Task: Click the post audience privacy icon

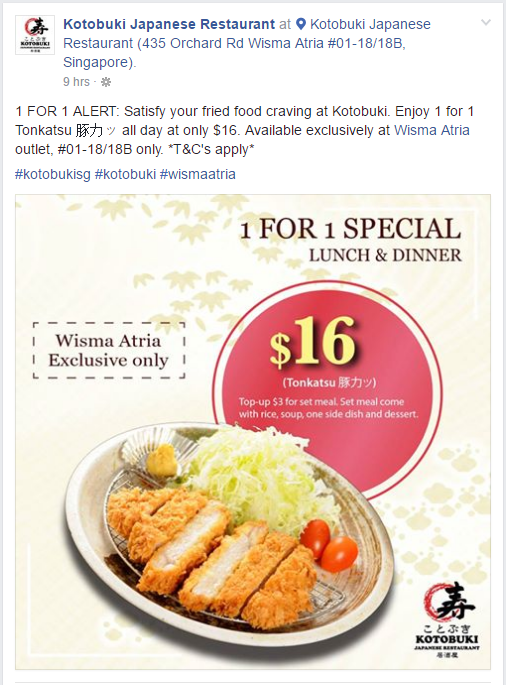Action: click(106, 82)
